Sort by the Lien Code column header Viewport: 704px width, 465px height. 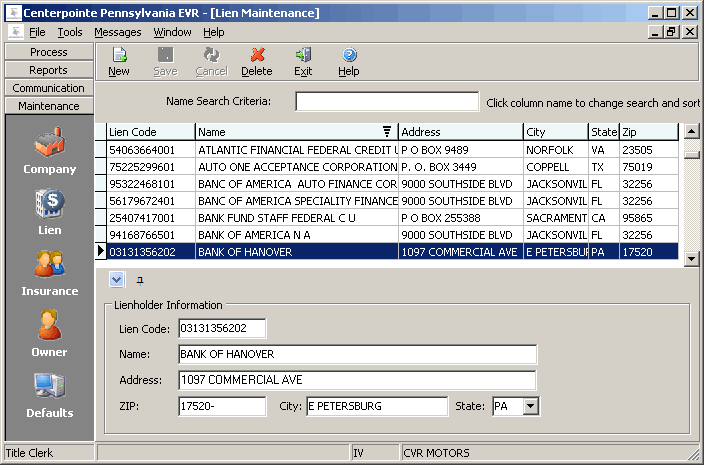[x=151, y=132]
